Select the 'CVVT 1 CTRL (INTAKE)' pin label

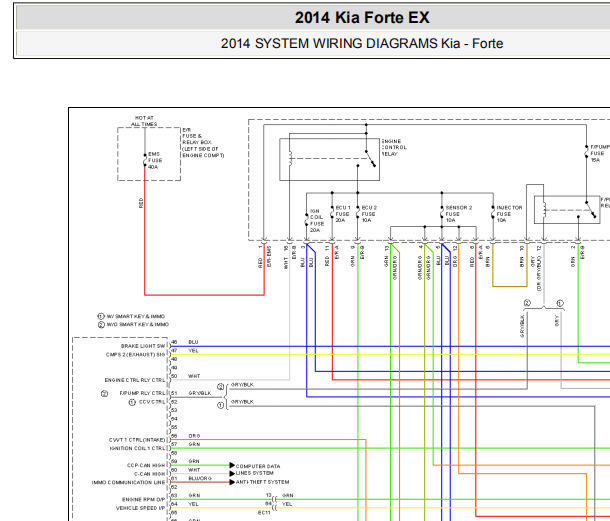point(137,440)
